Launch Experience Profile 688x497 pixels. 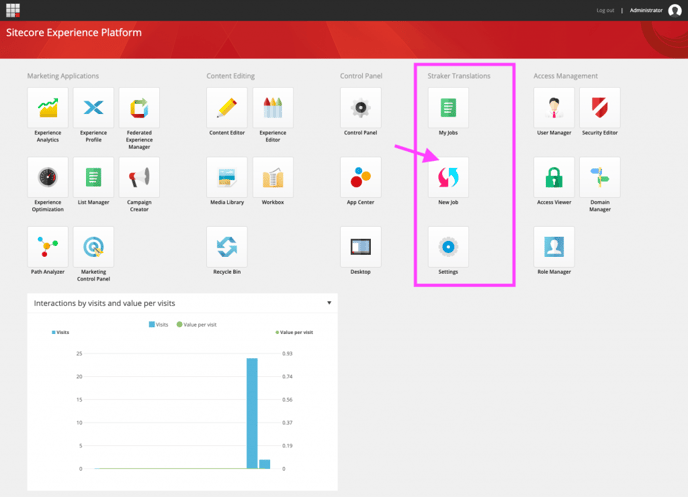tap(93, 107)
